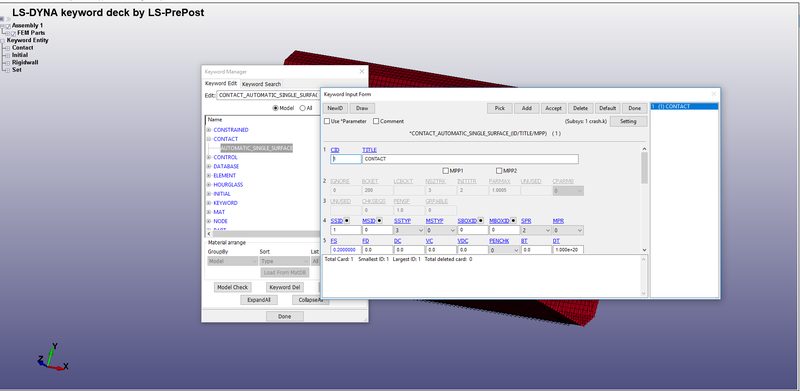Select INITIAL in keyword list
This screenshot has width=800, height=391.
pyautogui.click(x=222, y=194)
